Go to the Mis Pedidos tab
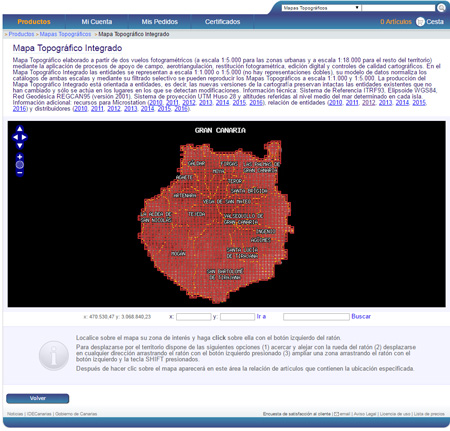 pyautogui.click(x=159, y=22)
